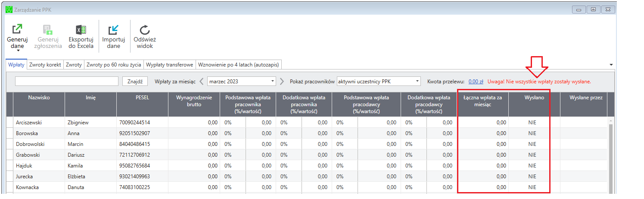The height and width of the screenshot is (199, 644).
Task: Click the NIE status in Hajduk row
Action: [x=532, y=166]
